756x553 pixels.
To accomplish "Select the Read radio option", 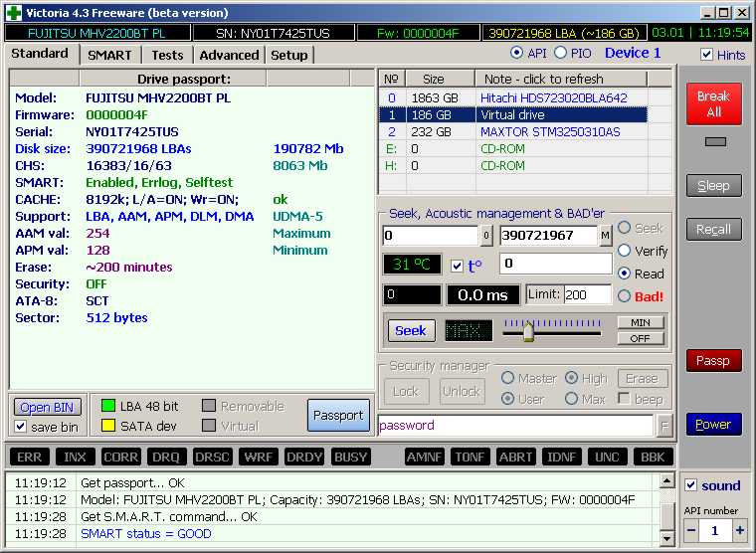I will (x=624, y=274).
